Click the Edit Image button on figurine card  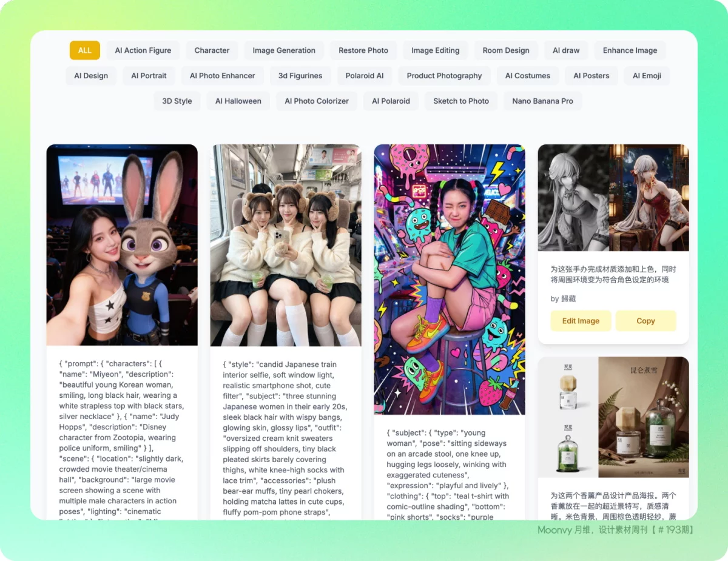(x=581, y=321)
